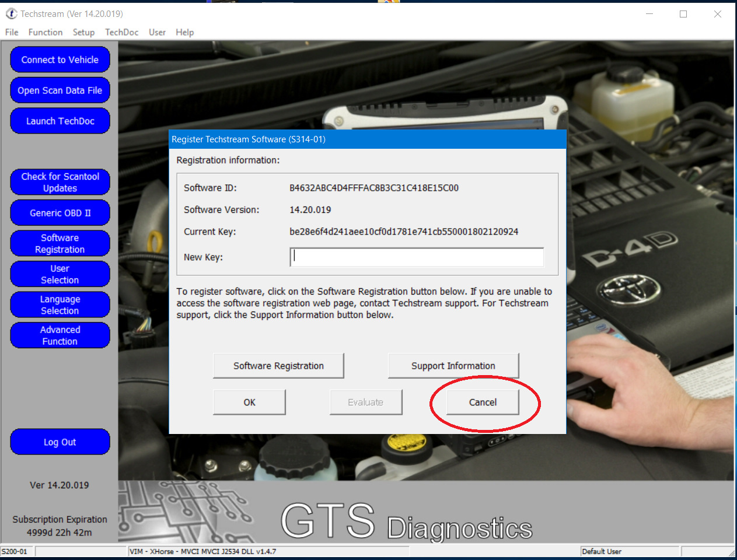Viewport: 737px width, 560px height.
Task: Select Generic OBD II button
Action: (60, 213)
